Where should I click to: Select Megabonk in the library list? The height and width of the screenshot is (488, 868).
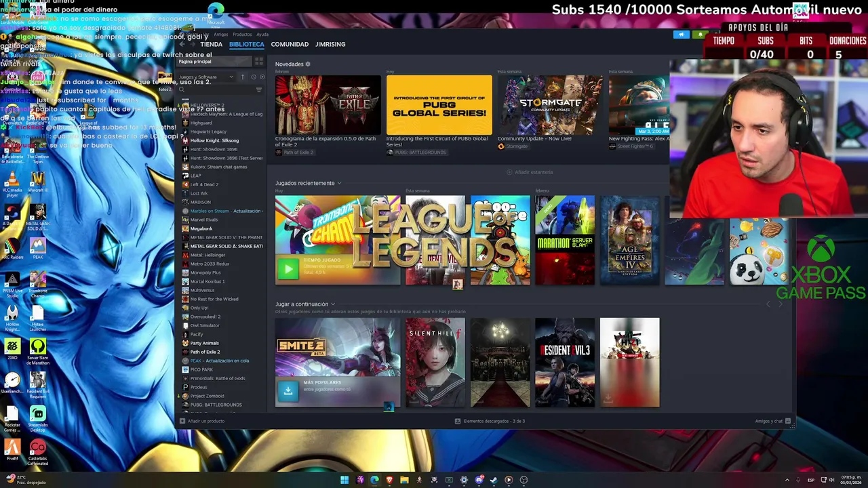coord(201,228)
